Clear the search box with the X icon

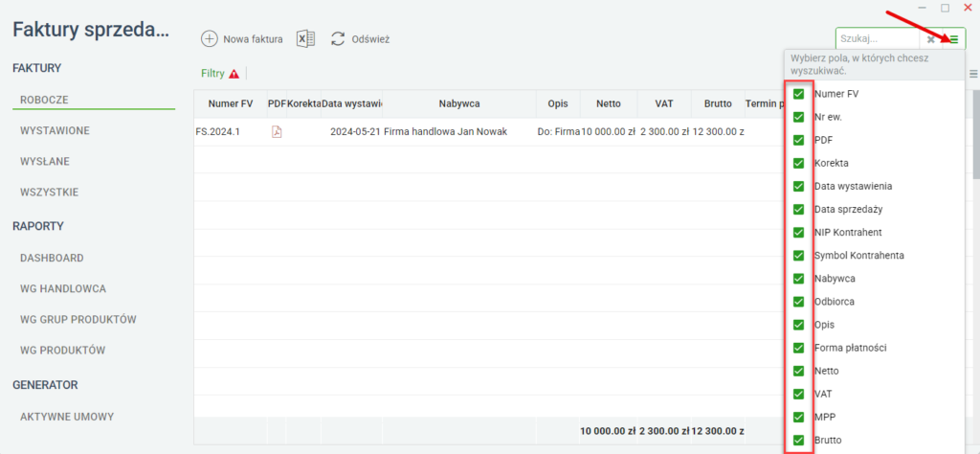pyautogui.click(x=930, y=39)
